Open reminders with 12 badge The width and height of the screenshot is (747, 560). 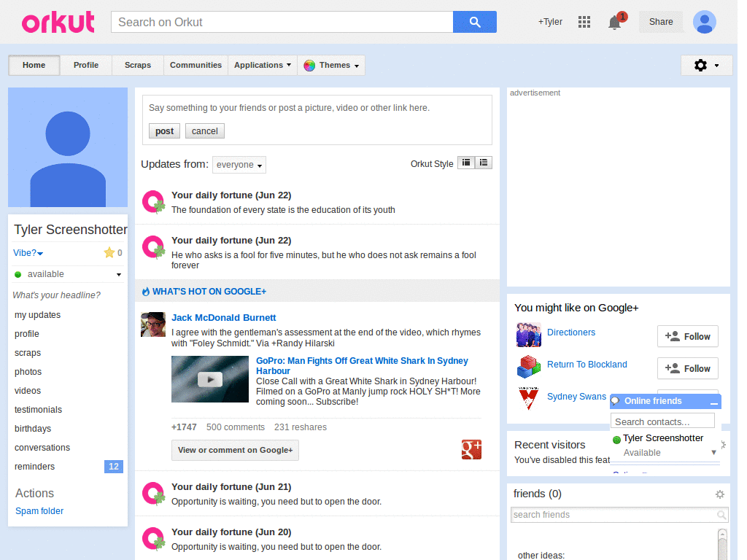tap(68, 467)
